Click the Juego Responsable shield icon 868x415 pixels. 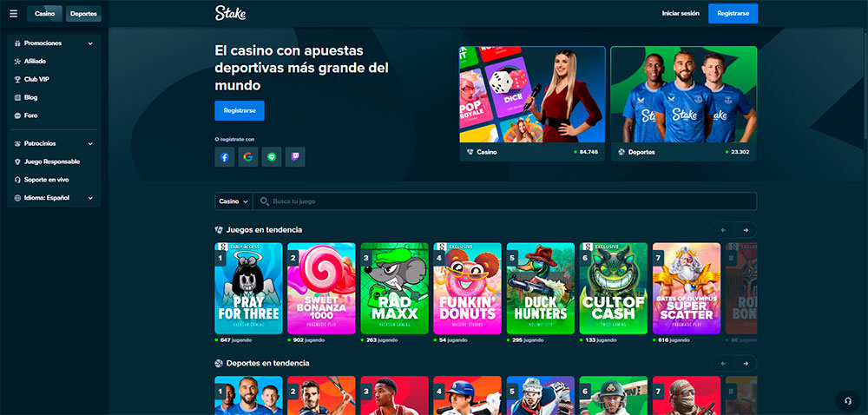pos(17,162)
